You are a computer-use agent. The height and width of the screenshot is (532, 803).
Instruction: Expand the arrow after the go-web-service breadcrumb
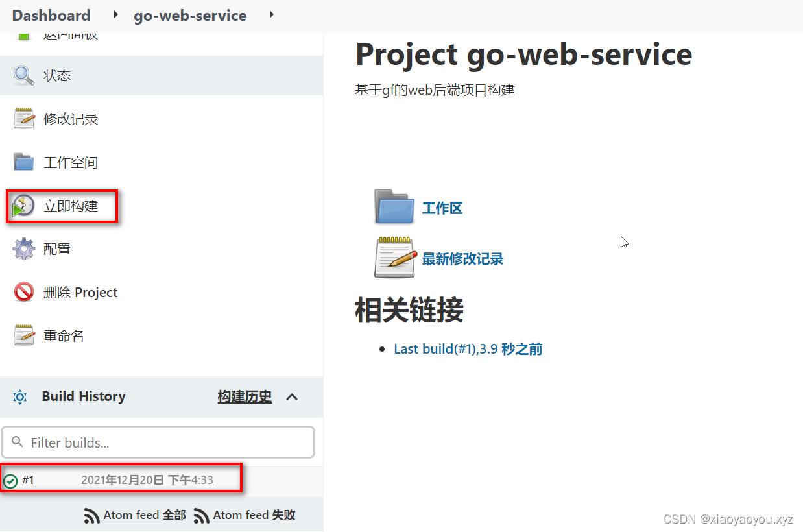click(270, 14)
